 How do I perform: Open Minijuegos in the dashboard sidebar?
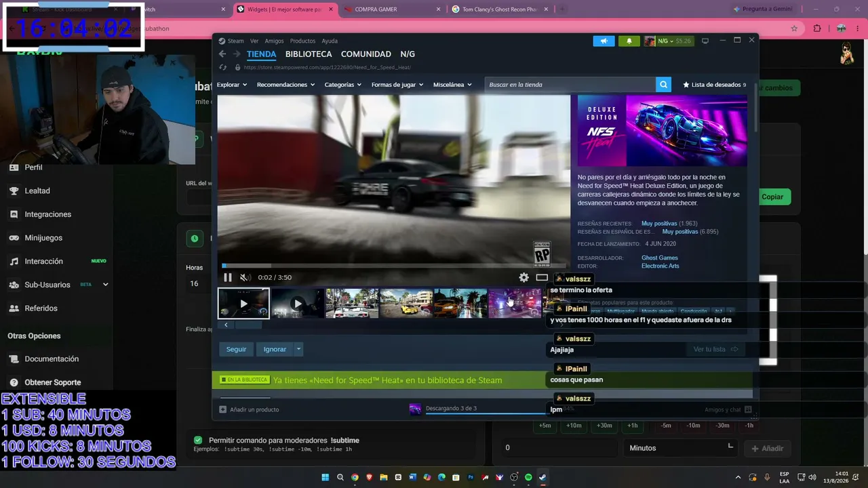[x=43, y=238]
